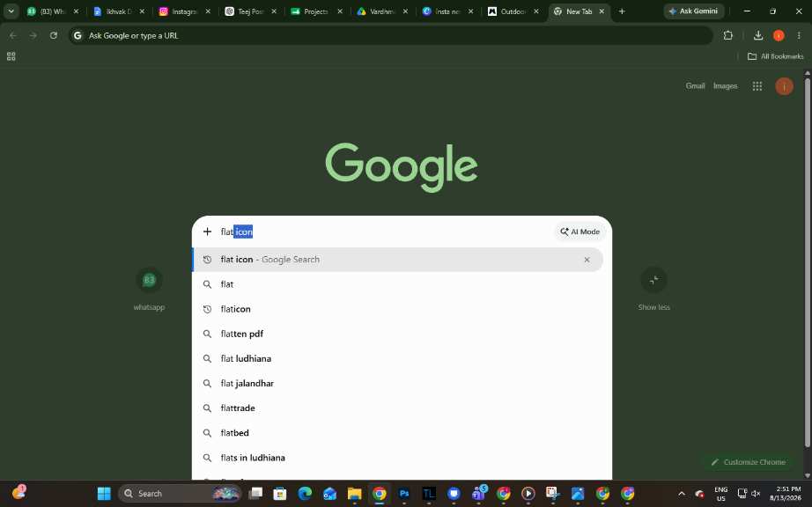
Task: Open Chrome downloads icon
Action: click(x=757, y=35)
